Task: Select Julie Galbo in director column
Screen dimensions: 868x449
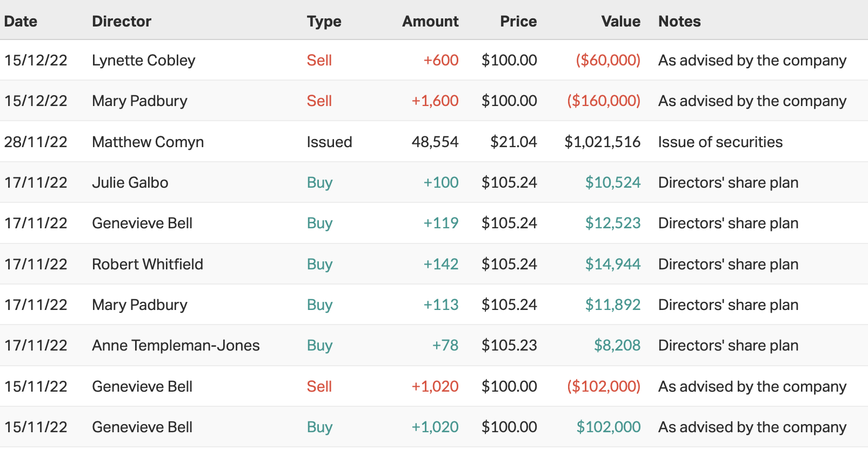Action: (130, 183)
